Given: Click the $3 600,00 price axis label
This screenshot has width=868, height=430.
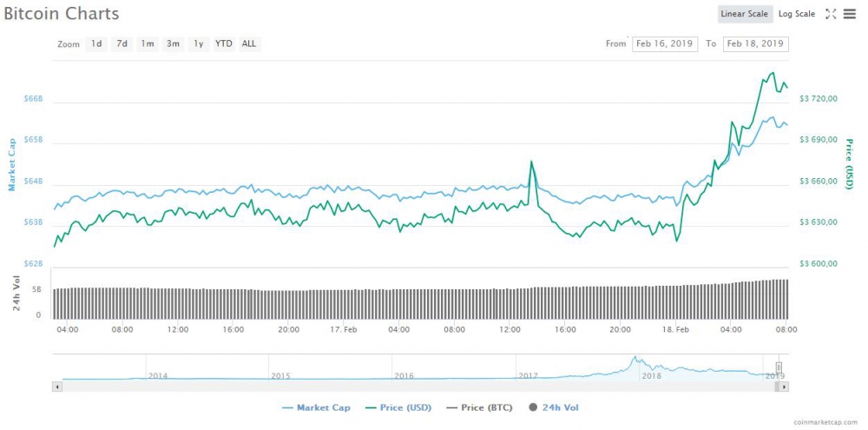Looking at the screenshot, I should click(x=819, y=263).
